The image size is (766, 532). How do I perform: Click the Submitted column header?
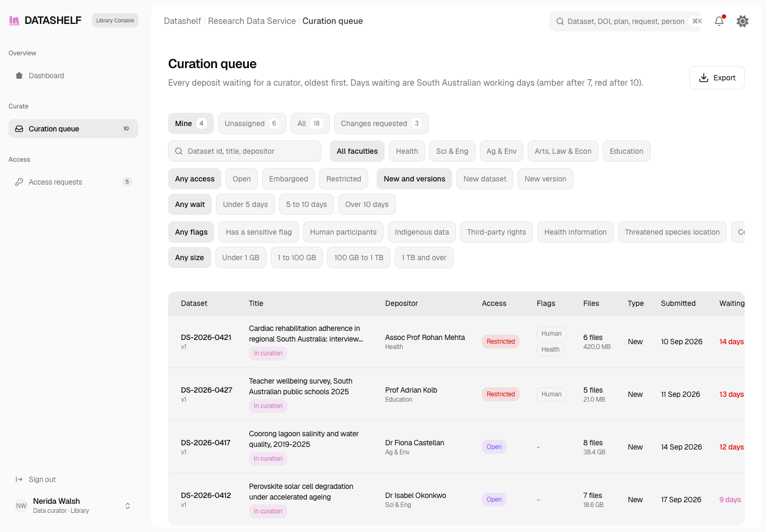pos(678,303)
